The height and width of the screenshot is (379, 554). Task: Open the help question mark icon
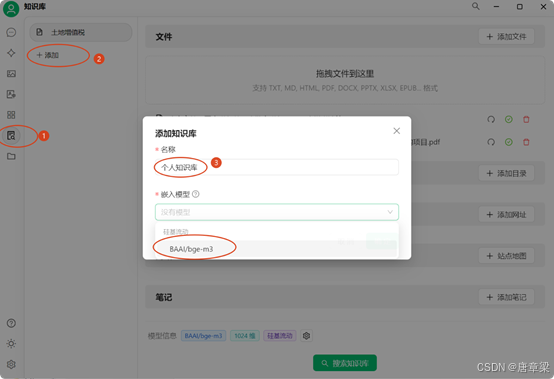11,323
